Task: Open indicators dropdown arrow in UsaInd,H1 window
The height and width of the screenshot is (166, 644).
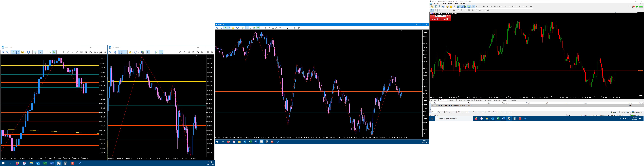Action: (x=25, y=52)
